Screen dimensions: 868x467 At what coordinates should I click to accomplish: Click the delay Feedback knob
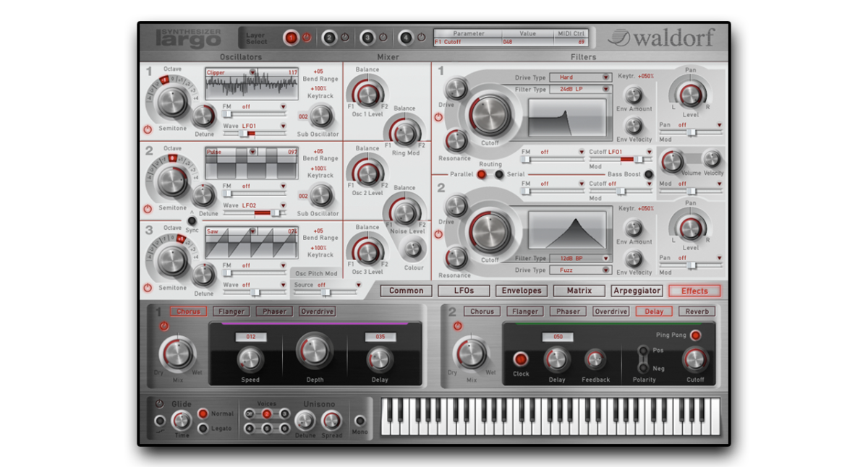(595, 359)
